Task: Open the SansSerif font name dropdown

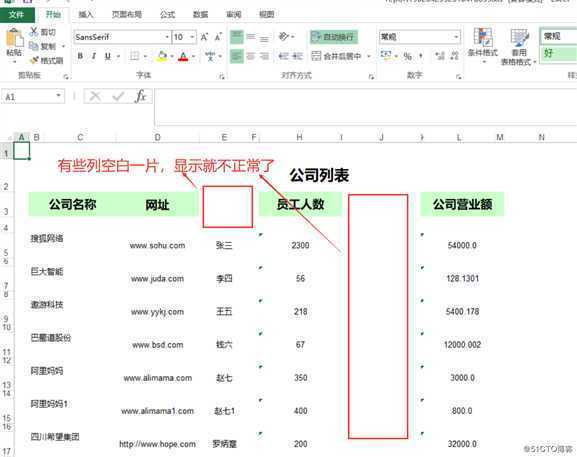Action: pos(167,37)
